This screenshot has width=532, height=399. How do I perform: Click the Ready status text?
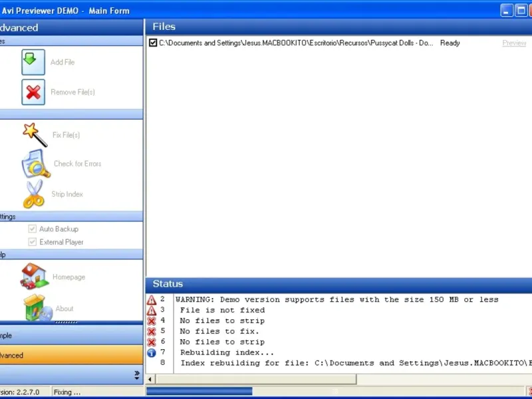(x=450, y=43)
